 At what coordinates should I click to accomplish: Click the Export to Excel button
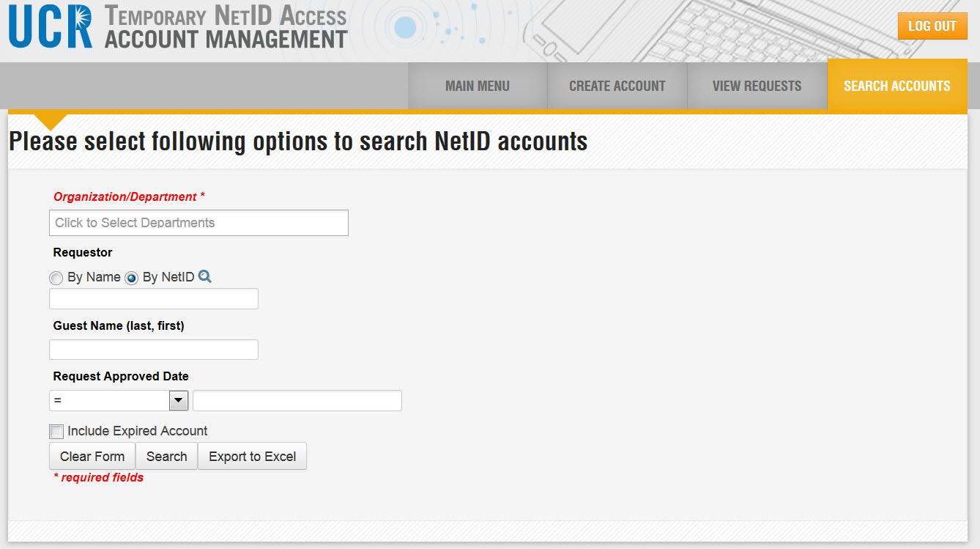pos(252,456)
